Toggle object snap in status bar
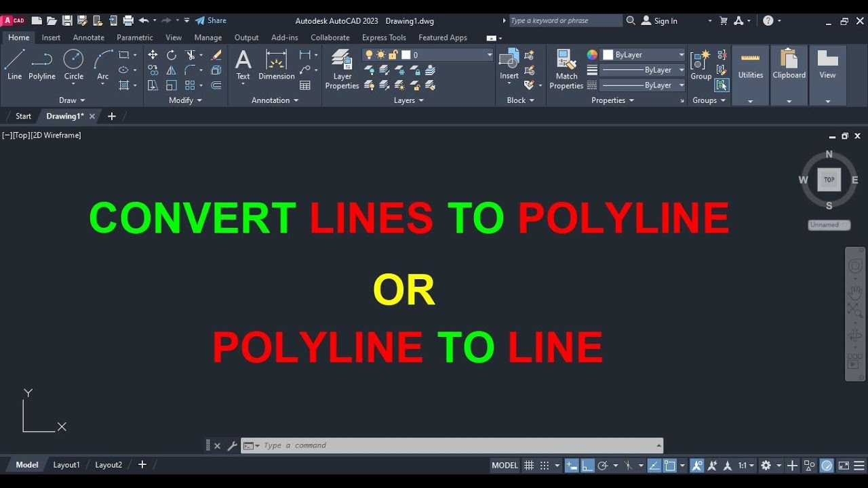 670,466
